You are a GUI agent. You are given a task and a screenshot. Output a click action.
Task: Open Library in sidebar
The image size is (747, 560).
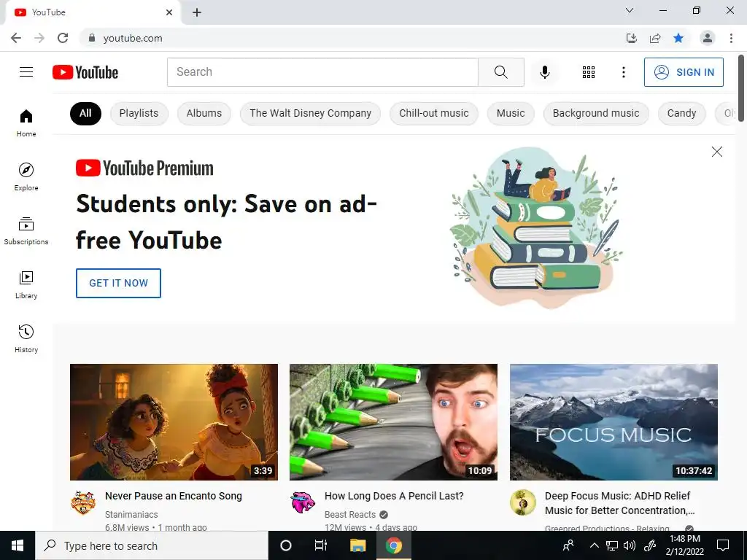click(x=26, y=285)
